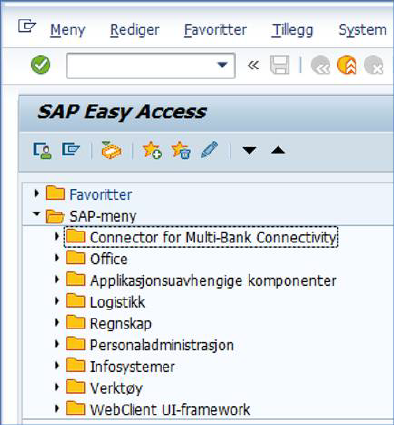The image size is (394, 425).
Task: Expand the Infosystemer tree node
Action: (57, 365)
